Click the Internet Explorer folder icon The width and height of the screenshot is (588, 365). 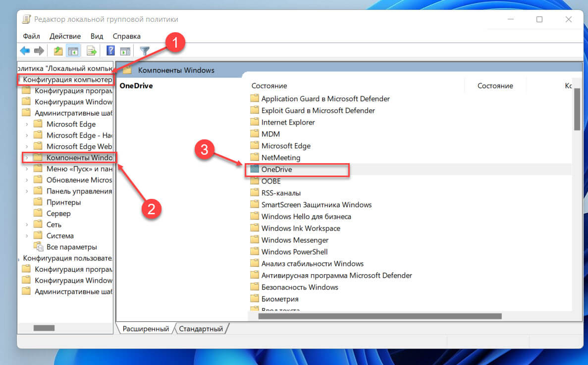[255, 122]
